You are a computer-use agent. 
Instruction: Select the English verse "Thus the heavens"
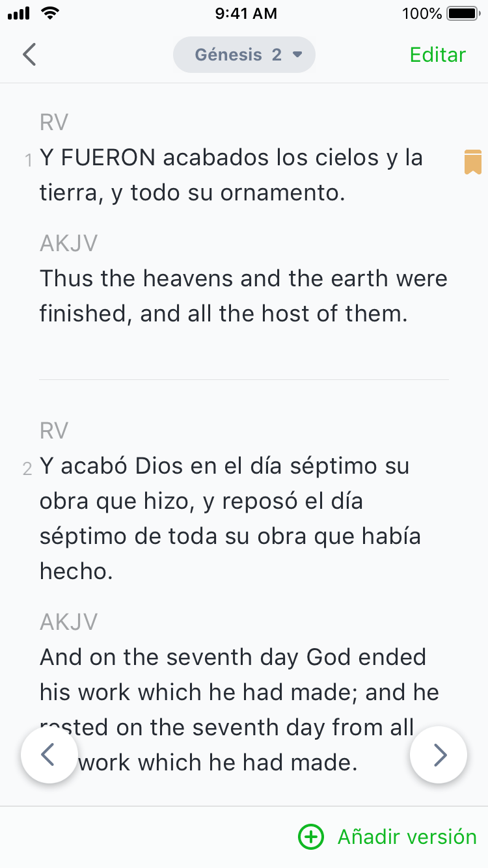[243, 296]
